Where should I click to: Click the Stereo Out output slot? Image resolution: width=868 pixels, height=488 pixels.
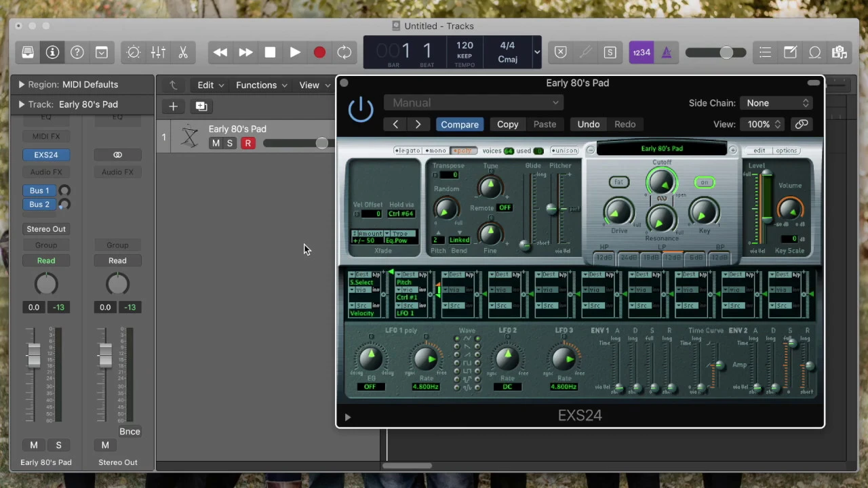click(x=46, y=229)
